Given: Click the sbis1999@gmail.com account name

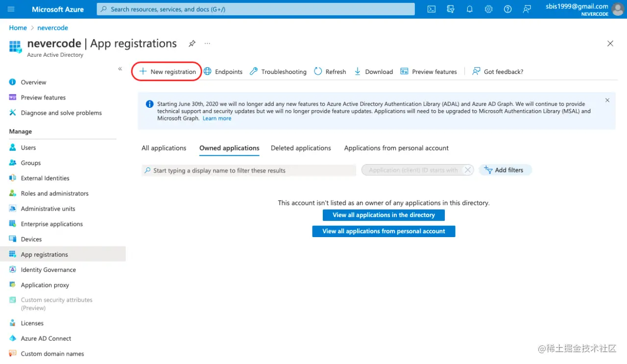Looking at the screenshot, I should pyautogui.click(x=577, y=6).
